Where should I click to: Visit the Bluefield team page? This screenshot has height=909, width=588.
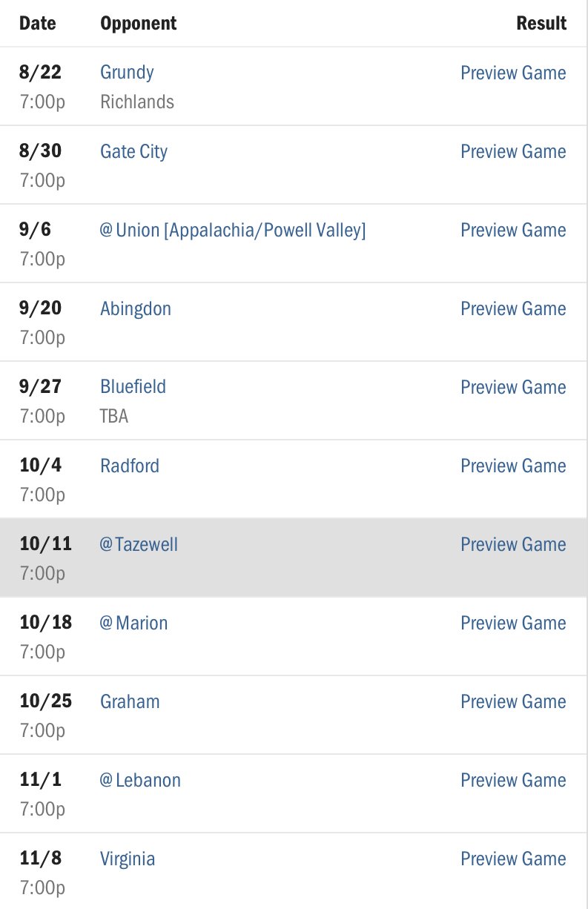[133, 387]
